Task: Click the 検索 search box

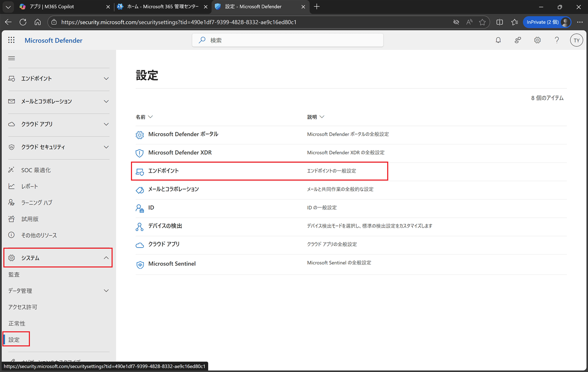Action: pyautogui.click(x=288, y=40)
